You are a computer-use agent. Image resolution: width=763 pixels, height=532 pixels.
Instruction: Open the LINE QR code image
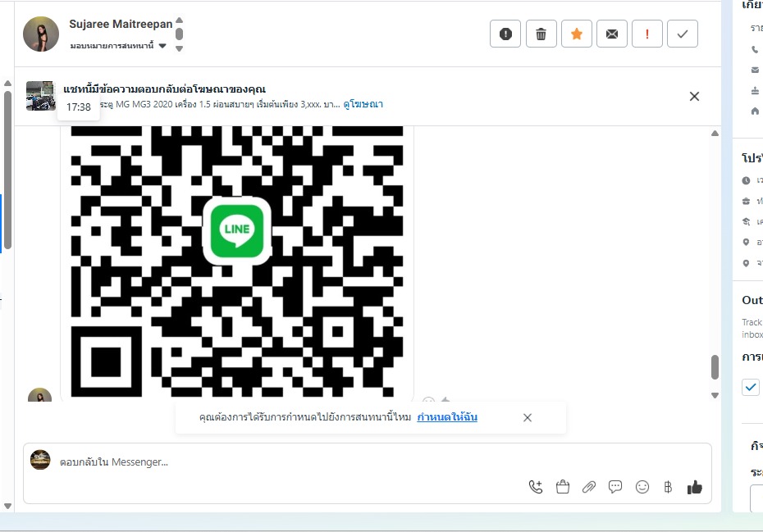[237, 261]
